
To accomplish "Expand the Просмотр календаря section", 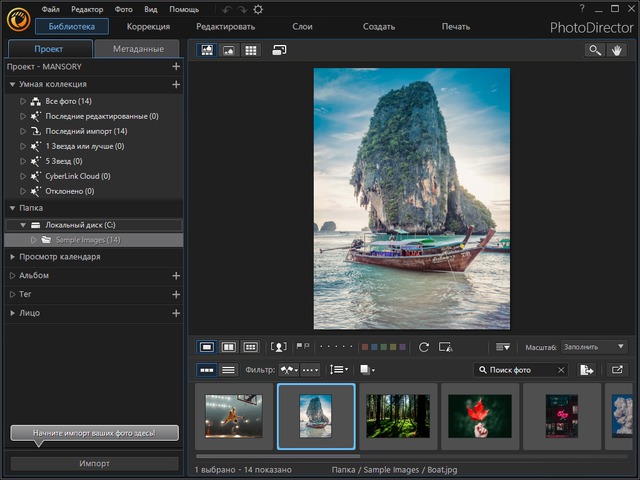I will 12,256.
